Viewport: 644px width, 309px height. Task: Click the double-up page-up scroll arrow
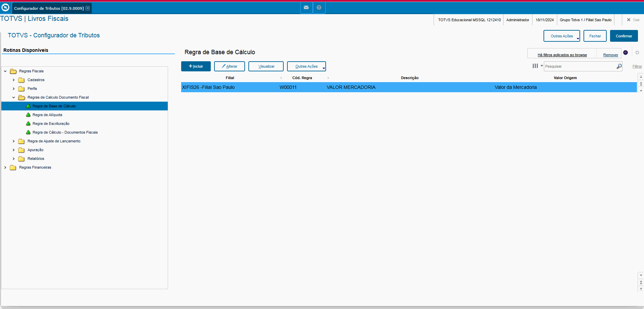click(x=641, y=83)
